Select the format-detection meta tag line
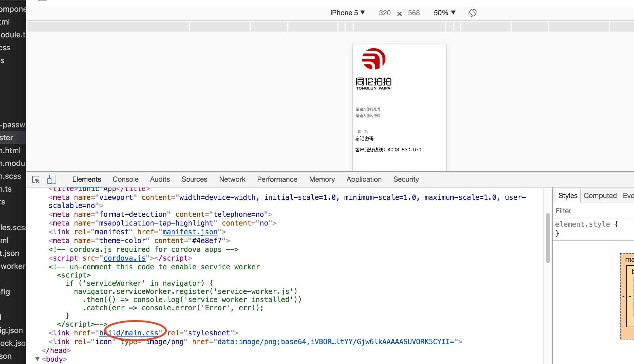This screenshot has height=364, width=634. 160,214
